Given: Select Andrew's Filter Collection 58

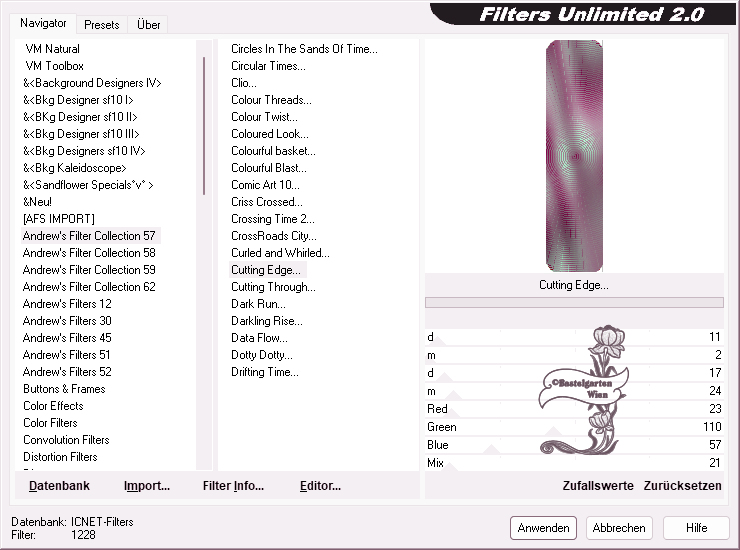Looking at the screenshot, I should pos(89,253).
